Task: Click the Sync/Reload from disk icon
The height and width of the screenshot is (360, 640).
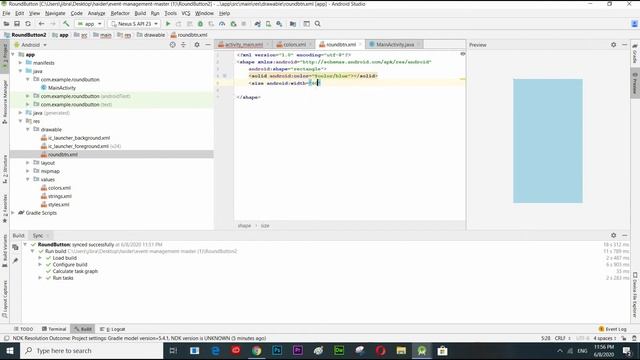Action: (28, 24)
